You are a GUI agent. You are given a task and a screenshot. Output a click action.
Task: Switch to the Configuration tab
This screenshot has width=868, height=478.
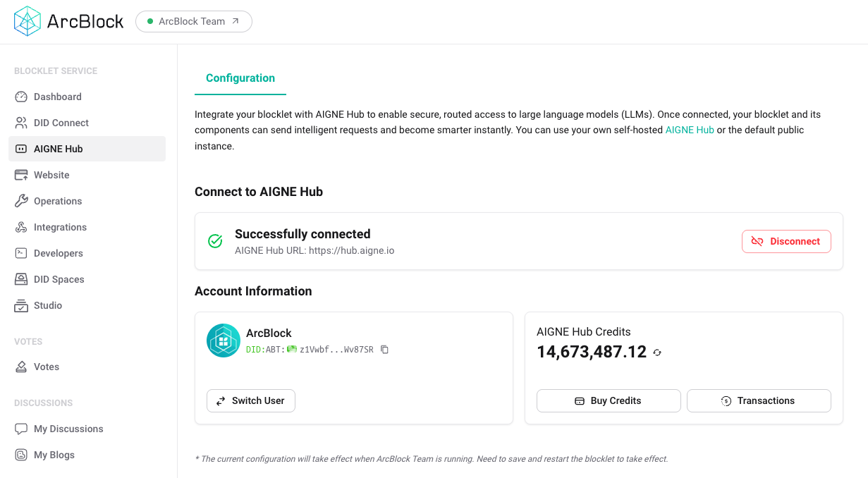pyautogui.click(x=240, y=78)
